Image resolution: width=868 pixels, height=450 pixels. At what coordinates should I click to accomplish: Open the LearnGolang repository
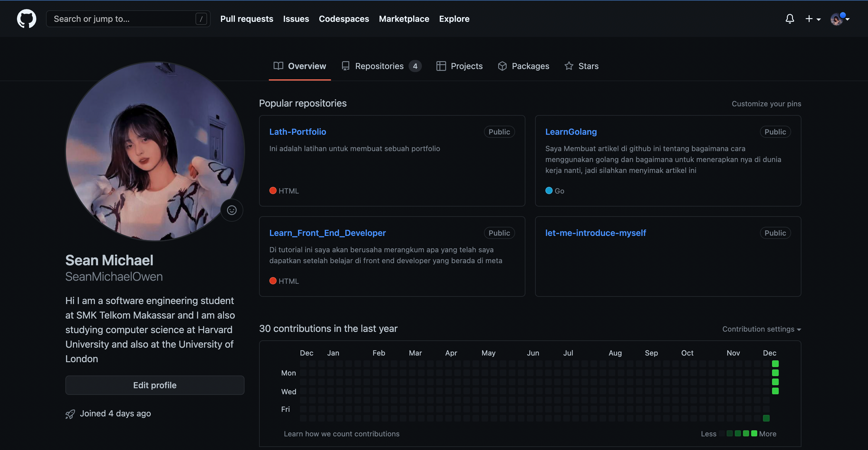tap(571, 132)
